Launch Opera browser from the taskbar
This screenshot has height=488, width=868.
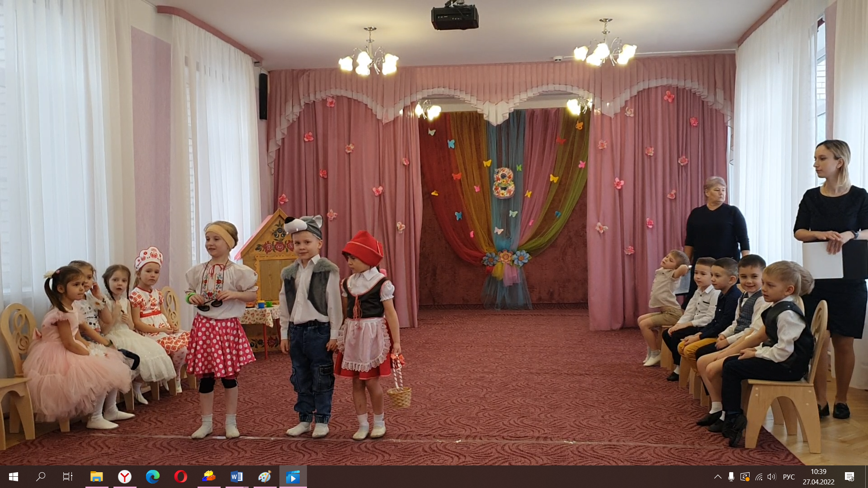(181, 477)
